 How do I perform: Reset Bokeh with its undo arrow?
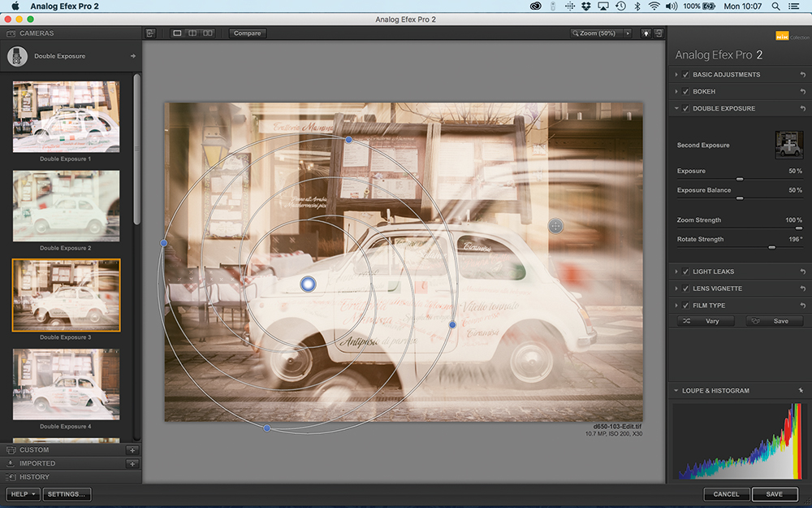click(803, 92)
